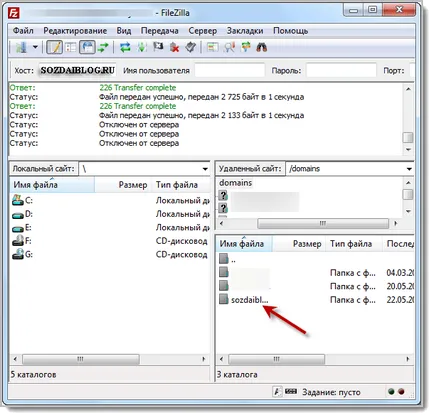Click the Локальный сайт path field

140,169
